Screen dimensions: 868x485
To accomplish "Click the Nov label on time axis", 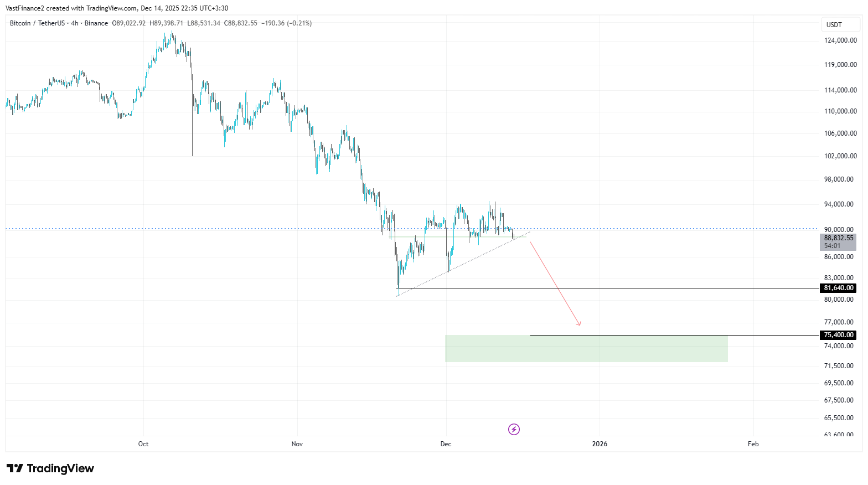I will (x=297, y=444).
